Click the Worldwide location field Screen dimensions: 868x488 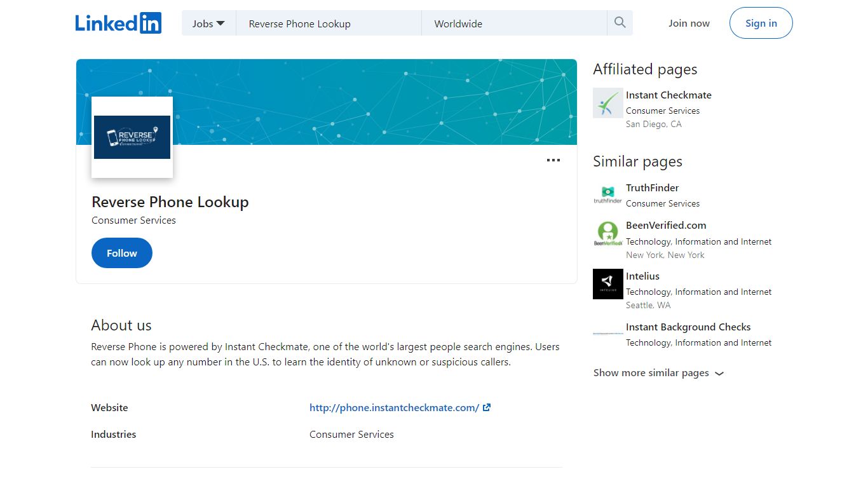point(515,24)
